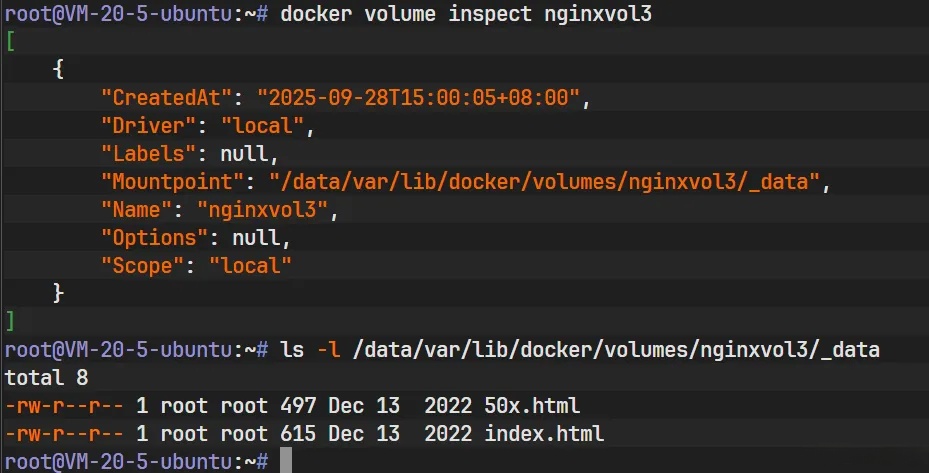Select the "nginxvol3" Name value

point(262,210)
